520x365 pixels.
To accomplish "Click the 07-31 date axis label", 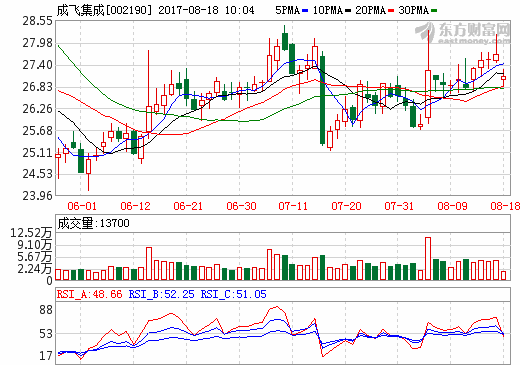I will coord(399,206).
